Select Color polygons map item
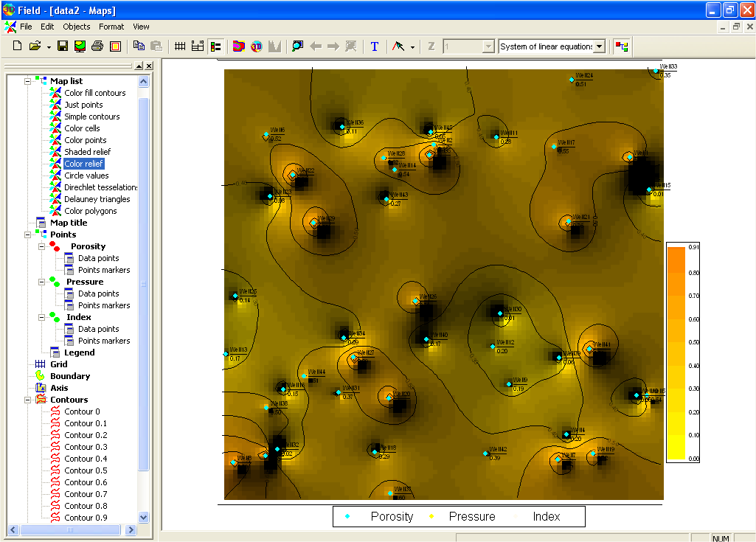 (90, 211)
